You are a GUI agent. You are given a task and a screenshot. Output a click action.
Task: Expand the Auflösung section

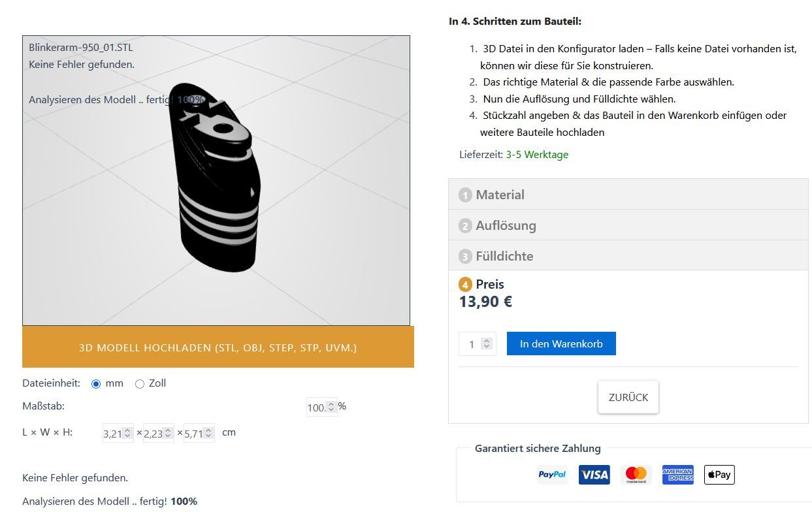(x=506, y=225)
